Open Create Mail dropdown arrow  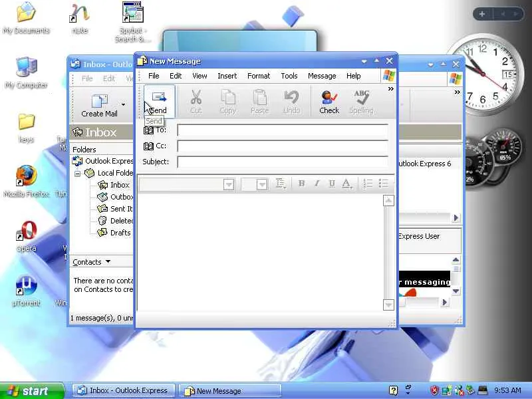[x=123, y=104]
